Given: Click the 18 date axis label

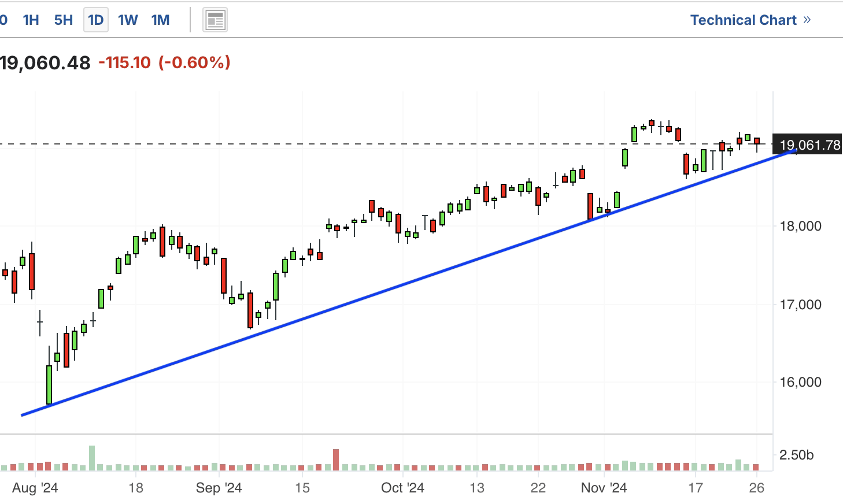Looking at the screenshot, I should 136,488.
